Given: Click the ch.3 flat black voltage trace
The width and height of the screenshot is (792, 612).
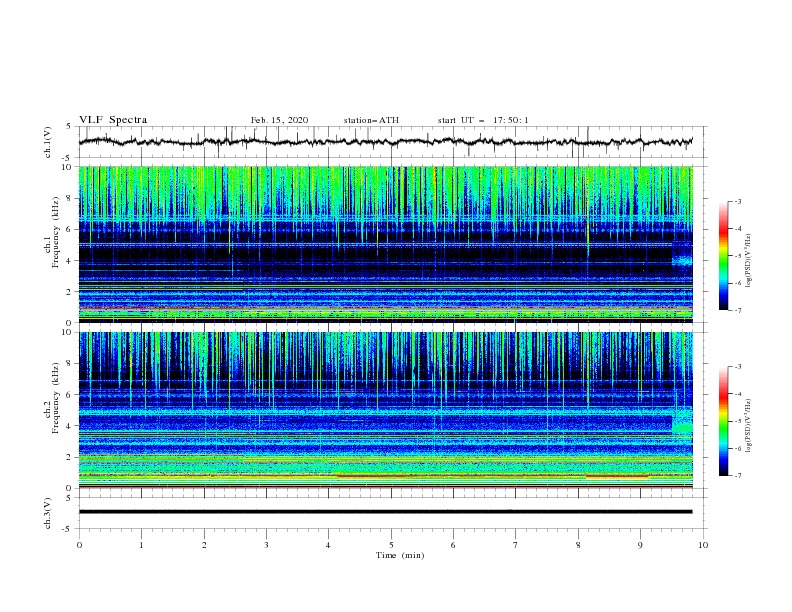Looking at the screenshot, I should pos(386,512).
